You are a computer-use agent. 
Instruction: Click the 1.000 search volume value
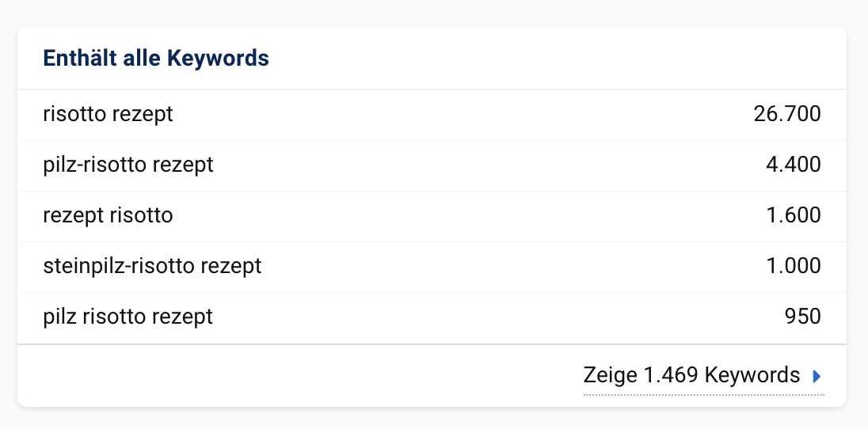(x=794, y=266)
